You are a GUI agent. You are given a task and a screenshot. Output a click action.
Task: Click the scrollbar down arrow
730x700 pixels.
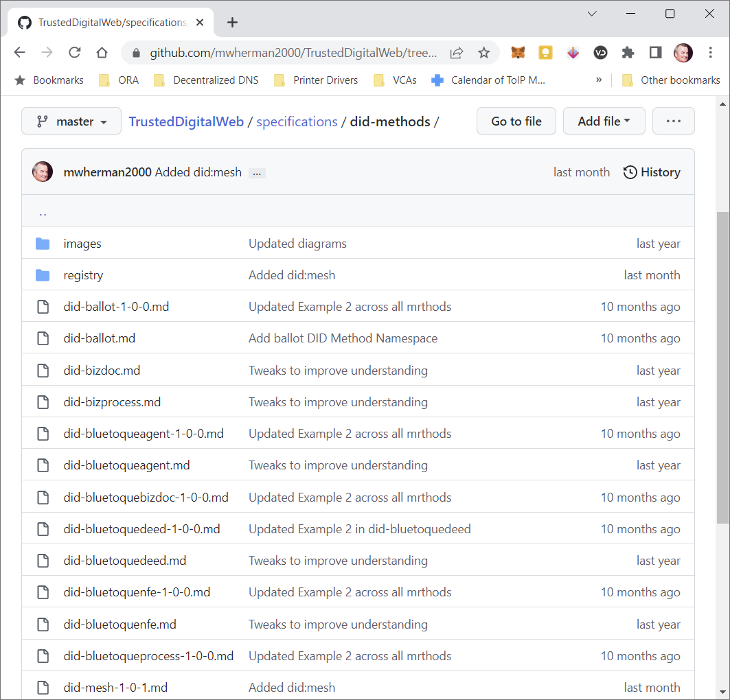[x=722, y=692]
